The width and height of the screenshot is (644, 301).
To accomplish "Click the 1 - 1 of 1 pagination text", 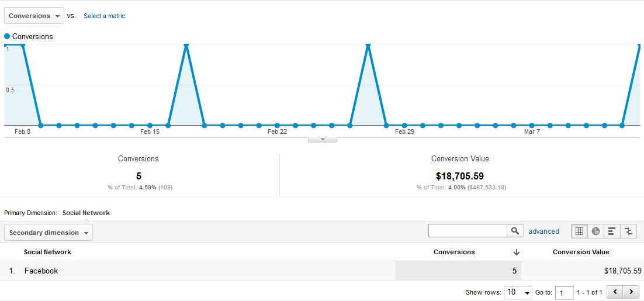I will (590, 293).
